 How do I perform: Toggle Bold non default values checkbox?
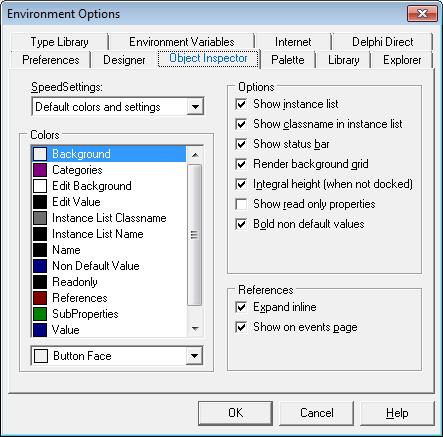[x=241, y=224]
